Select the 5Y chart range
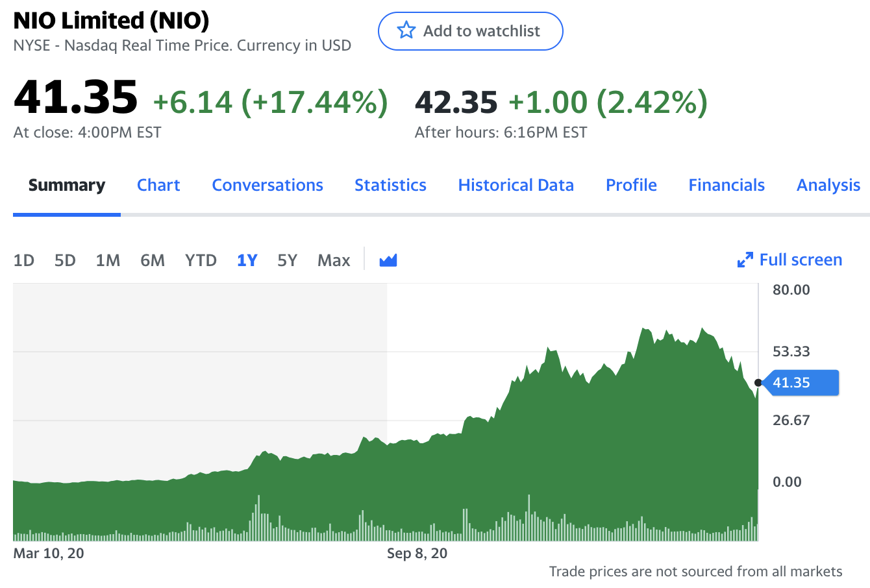The width and height of the screenshot is (870, 588). click(287, 260)
